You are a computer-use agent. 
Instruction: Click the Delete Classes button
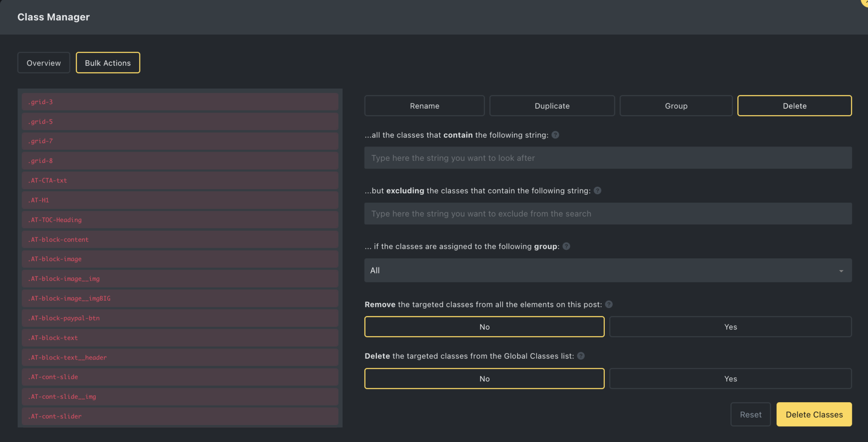pos(814,414)
